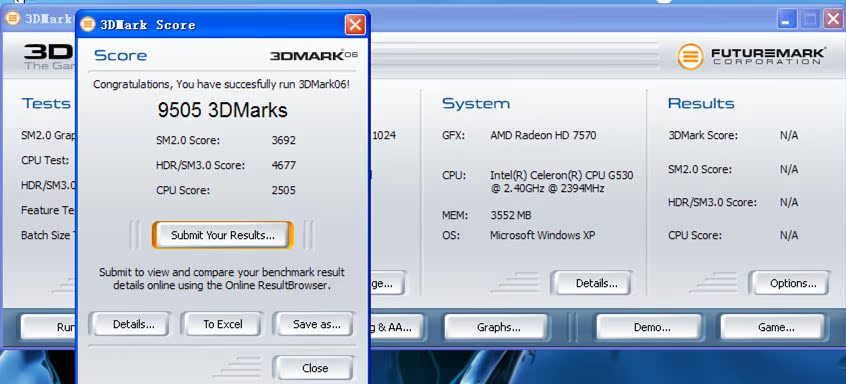Click the main 3DMark window title bar icon
The height and width of the screenshot is (384, 846).
click(13, 18)
